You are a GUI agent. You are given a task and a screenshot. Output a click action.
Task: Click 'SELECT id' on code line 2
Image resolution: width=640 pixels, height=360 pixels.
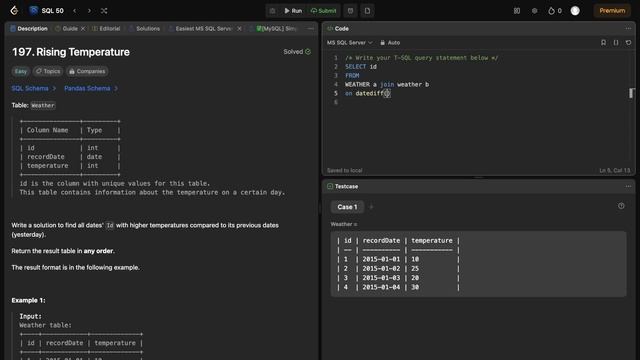[x=361, y=67]
